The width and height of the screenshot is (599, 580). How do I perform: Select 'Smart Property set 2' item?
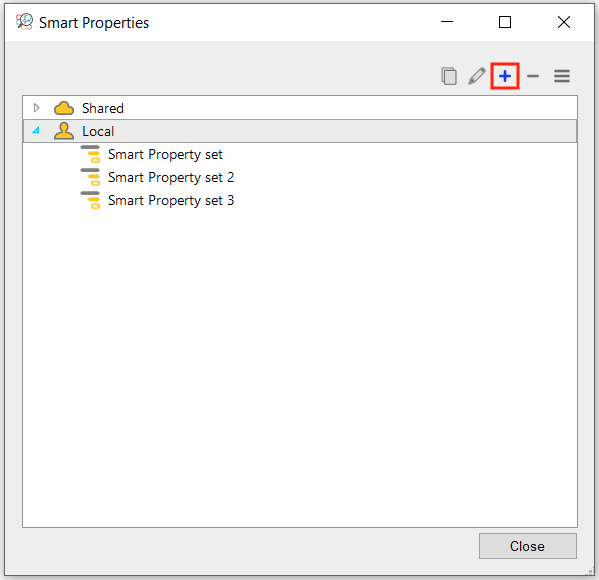point(171,177)
